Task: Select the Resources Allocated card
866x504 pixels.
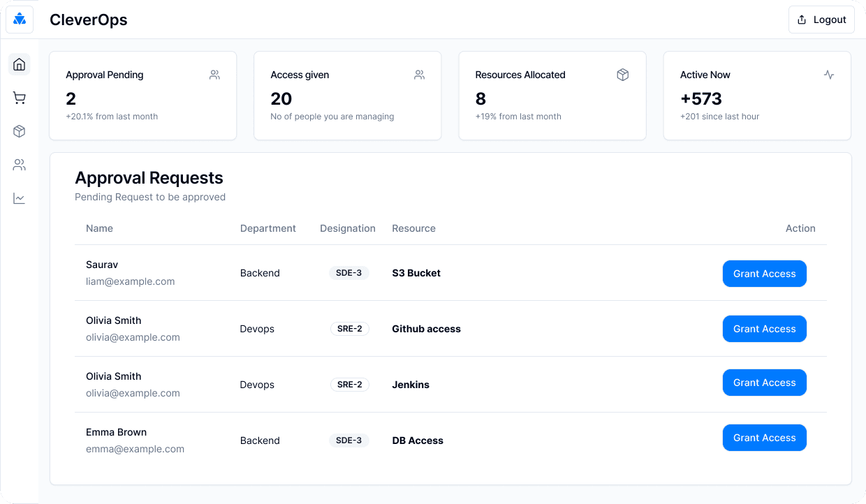Action: [x=552, y=96]
